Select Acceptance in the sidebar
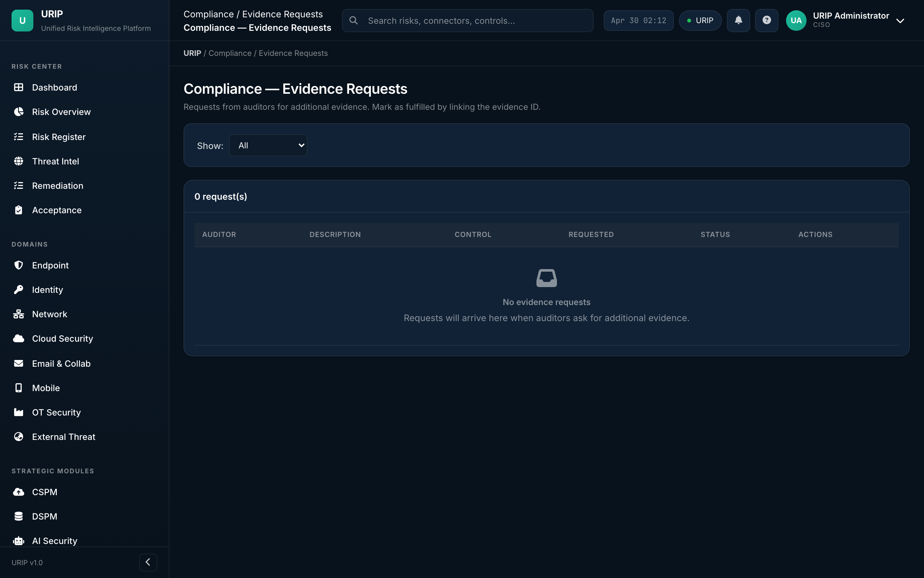 84,210
